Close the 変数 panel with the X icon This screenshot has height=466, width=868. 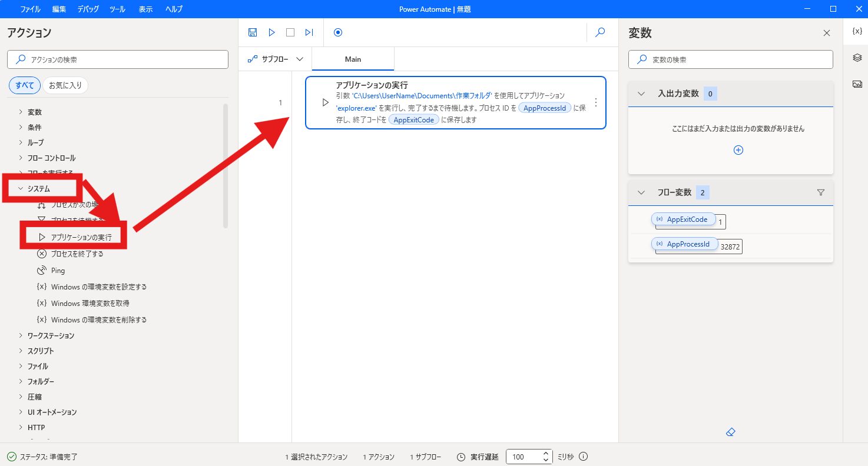click(x=827, y=33)
